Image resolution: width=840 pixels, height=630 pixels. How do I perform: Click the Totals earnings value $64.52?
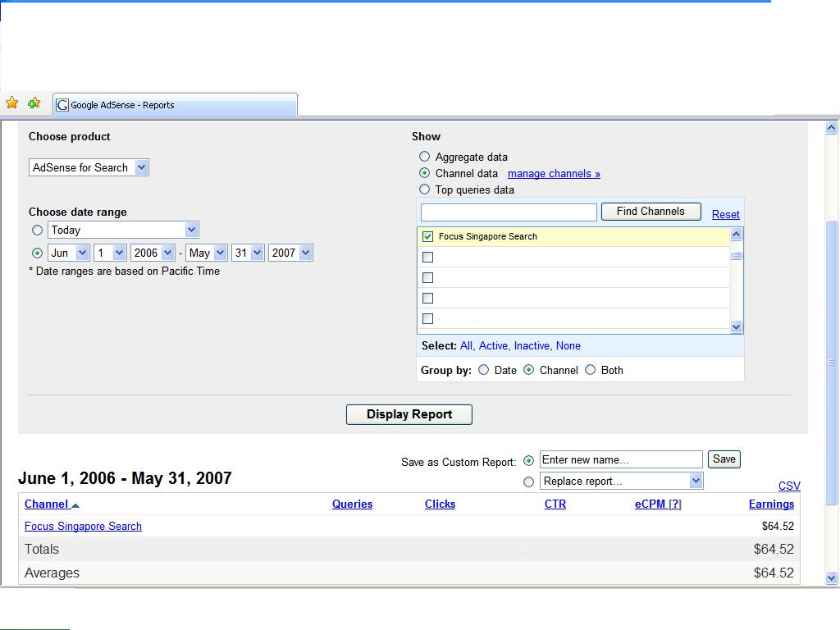(x=774, y=549)
